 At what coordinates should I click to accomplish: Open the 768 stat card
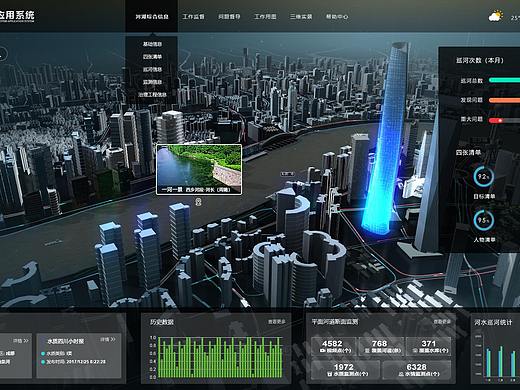[x=380, y=346]
